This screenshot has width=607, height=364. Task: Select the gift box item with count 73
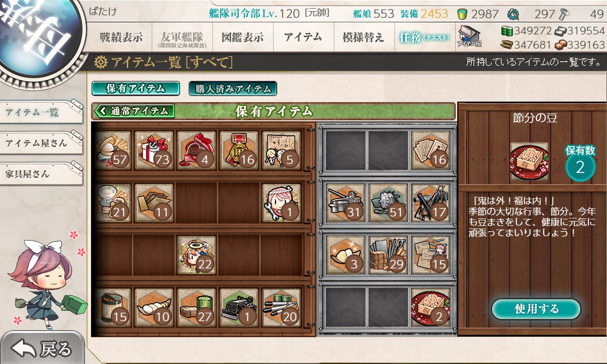point(155,150)
